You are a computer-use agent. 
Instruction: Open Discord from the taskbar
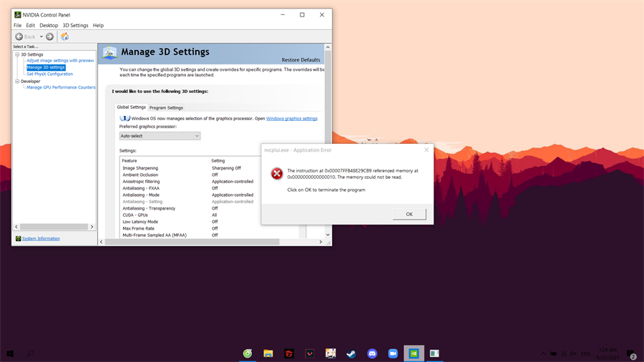[372, 353]
